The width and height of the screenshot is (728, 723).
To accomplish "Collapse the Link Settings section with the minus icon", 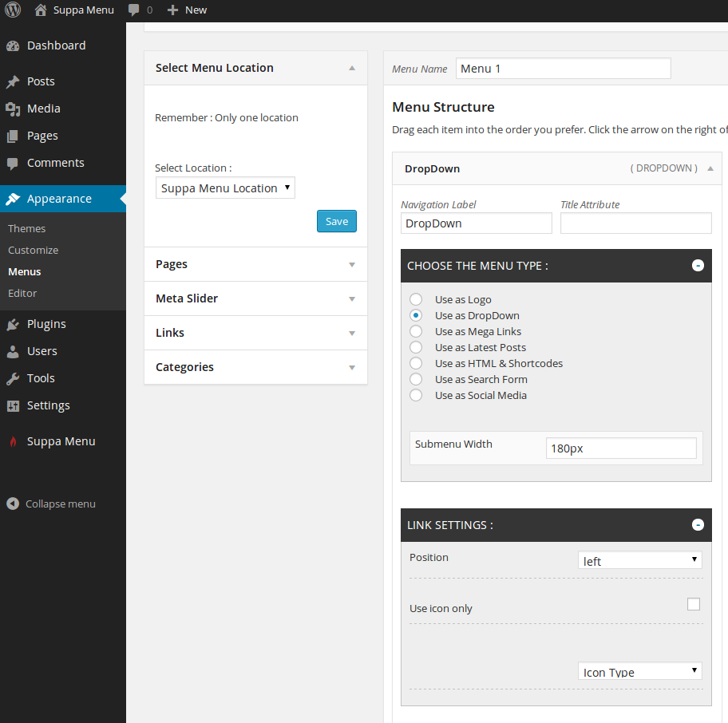I will (698, 525).
